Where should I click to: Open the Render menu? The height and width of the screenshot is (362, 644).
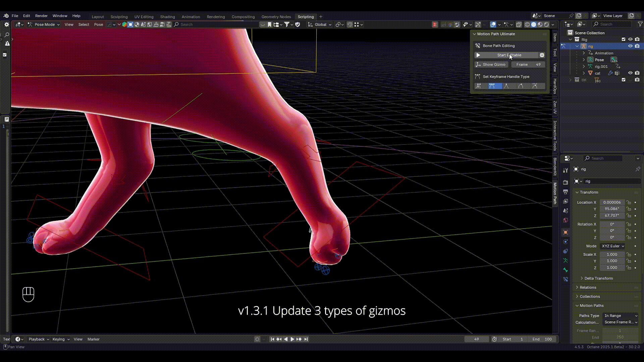coord(41,16)
